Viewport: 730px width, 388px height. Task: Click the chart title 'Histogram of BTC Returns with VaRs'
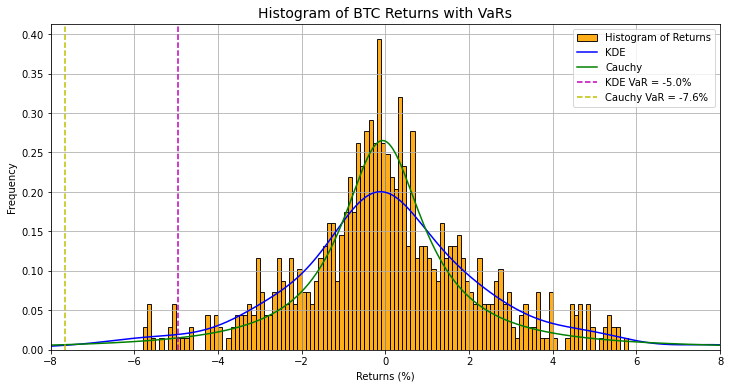pos(385,13)
